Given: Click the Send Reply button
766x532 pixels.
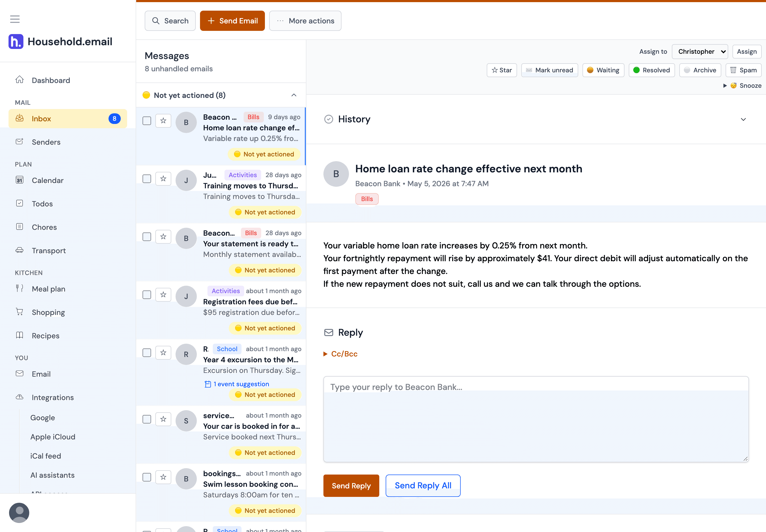Looking at the screenshot, I should [351, 486].
